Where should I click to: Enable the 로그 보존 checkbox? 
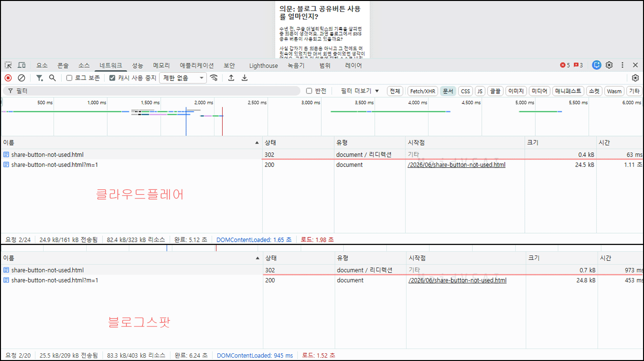click(69, 78)
